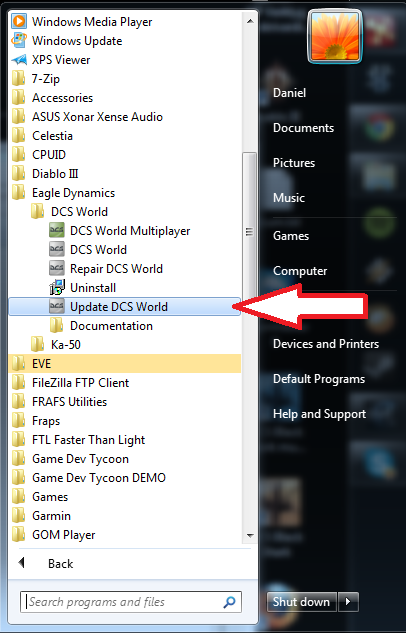The height and width of the screenshot is (633, 406).
Task: Click the Repair DCS World icon
Action: [57, 268]
